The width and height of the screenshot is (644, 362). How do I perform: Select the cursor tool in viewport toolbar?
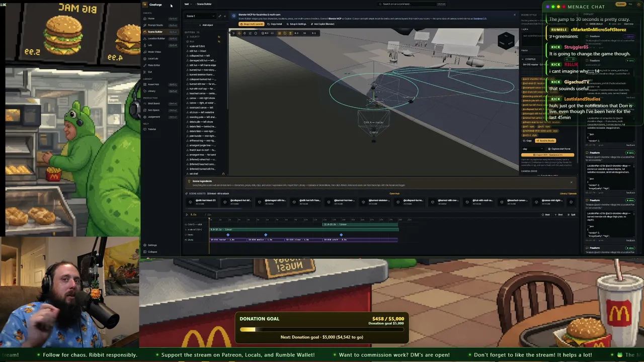click(x=233, y=33)
